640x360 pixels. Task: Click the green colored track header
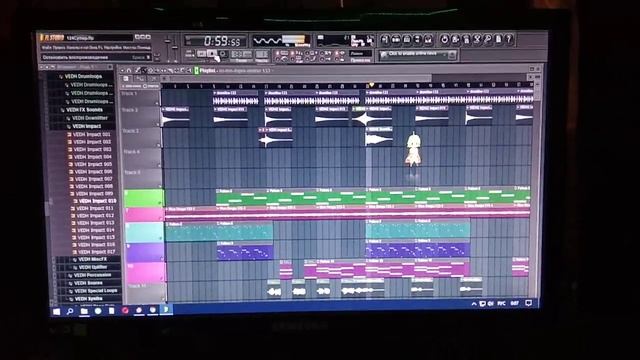[x=144, y=198]
